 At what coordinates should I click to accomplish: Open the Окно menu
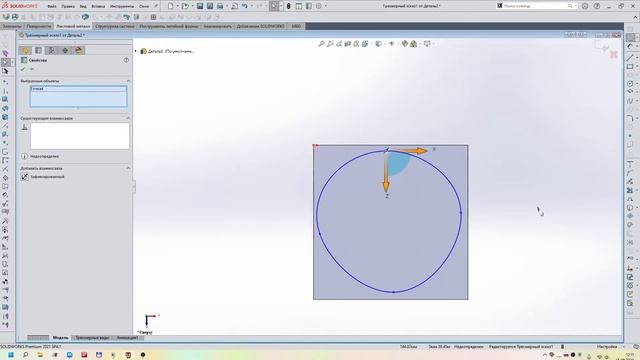pyautogui.click(x=144, y=7)
